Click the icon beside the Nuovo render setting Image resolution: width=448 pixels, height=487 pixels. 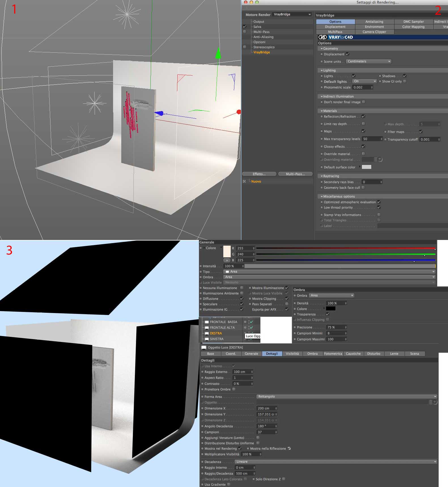tap(244, 181)
